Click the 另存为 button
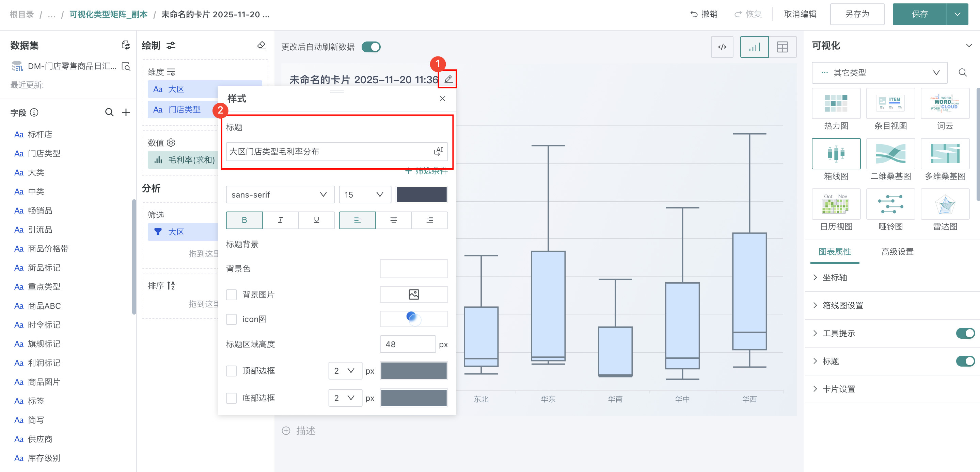Viewport: 980px width, 472px height. tap(857, 14)
